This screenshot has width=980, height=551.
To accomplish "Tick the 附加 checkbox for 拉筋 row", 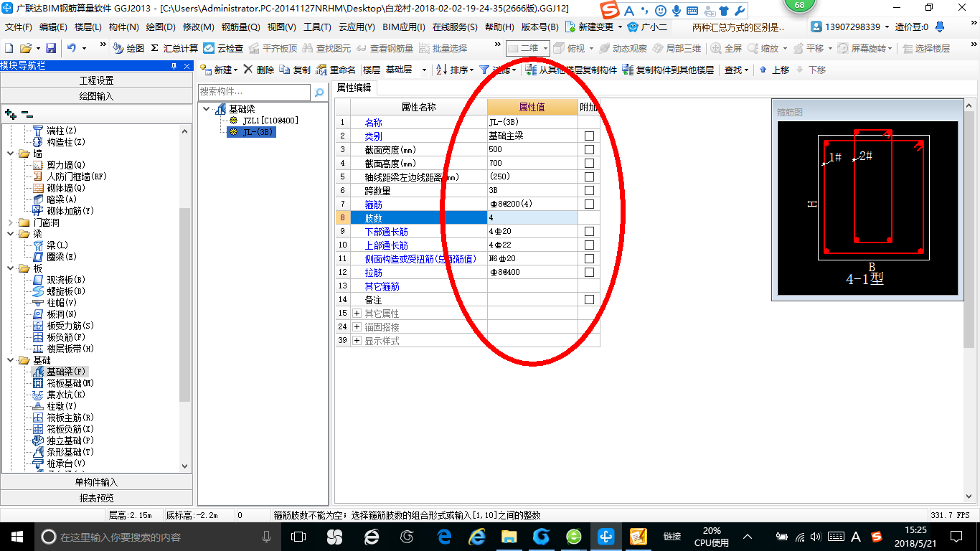I will click(589, 272).
